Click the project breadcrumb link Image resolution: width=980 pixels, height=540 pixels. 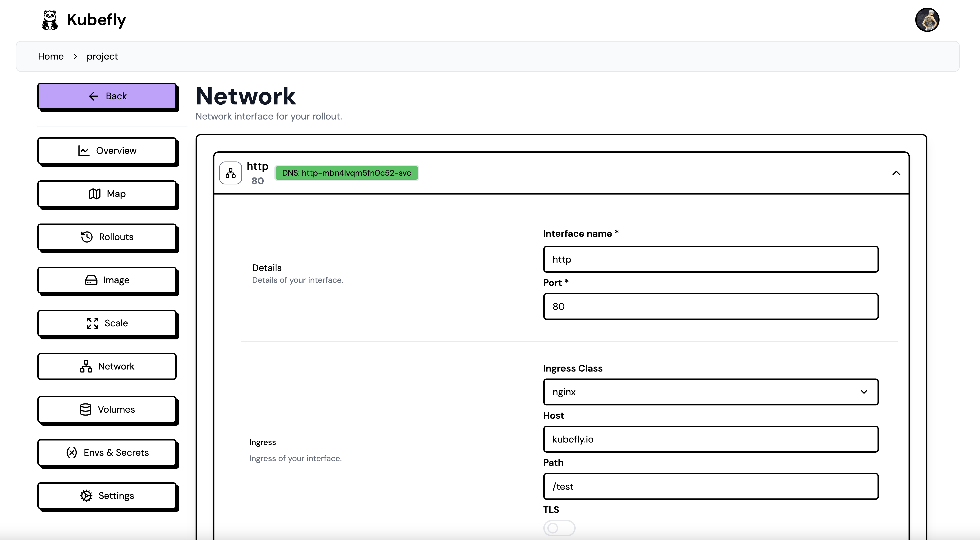click(x=102, y=57)
